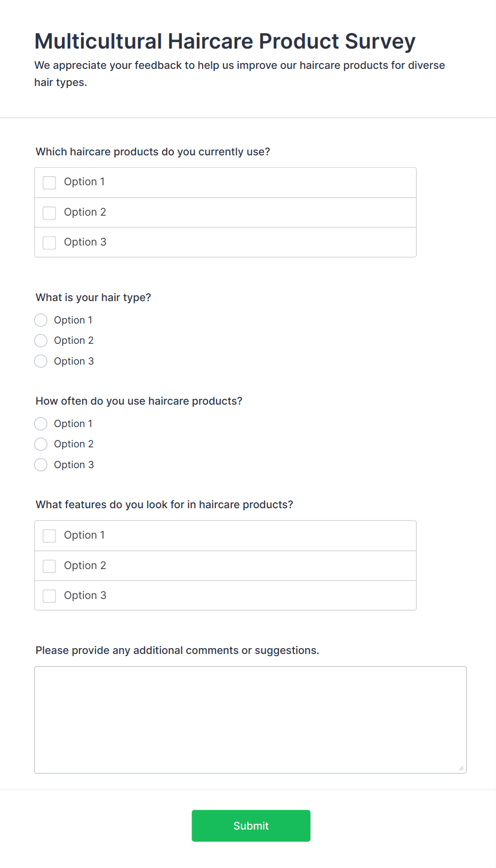Check Option 2 under currently used haircare products

[50, 213]
